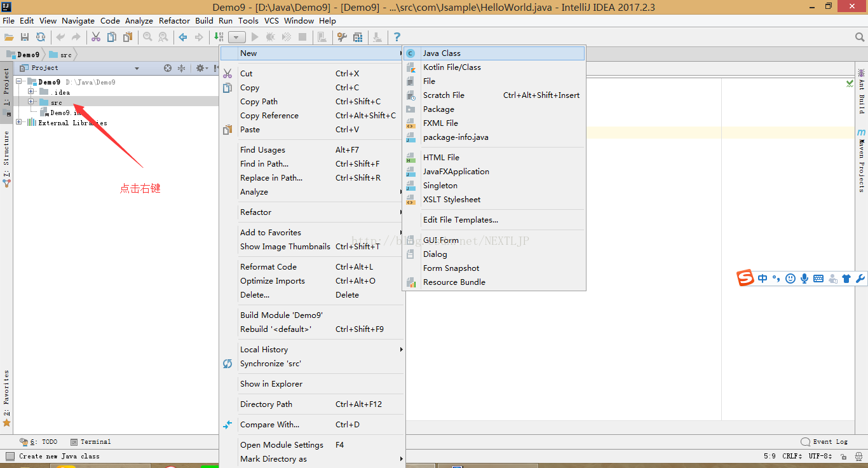Viewport: 868px width, 468px height.
Task: Click src breadcrumb in navigation bar
Action: point(61,55)
